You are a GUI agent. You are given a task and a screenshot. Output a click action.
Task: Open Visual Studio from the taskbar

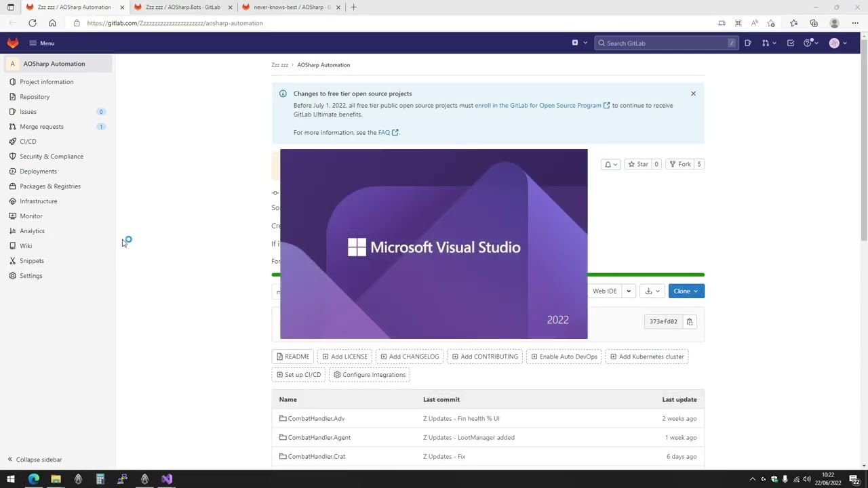pyautogui.click(x=167, y=479)
